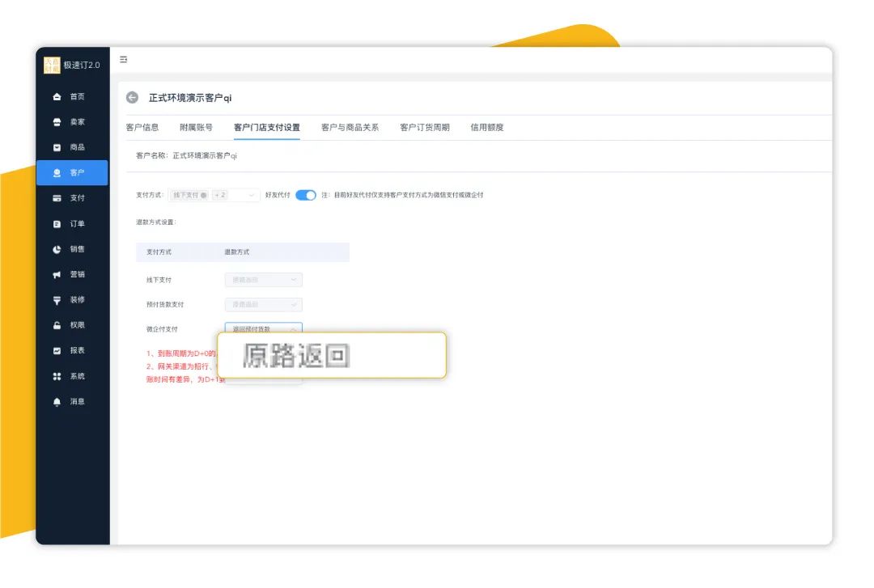This screenshot has height=588, width=874.
Task: Click the 退款方式设置 label
Action: tap(156, 222)
